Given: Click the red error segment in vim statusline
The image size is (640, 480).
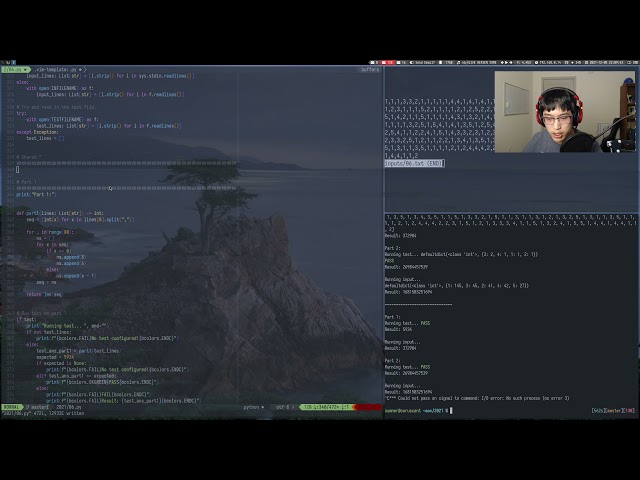Looking at the screenshot, I should (368, 407).
